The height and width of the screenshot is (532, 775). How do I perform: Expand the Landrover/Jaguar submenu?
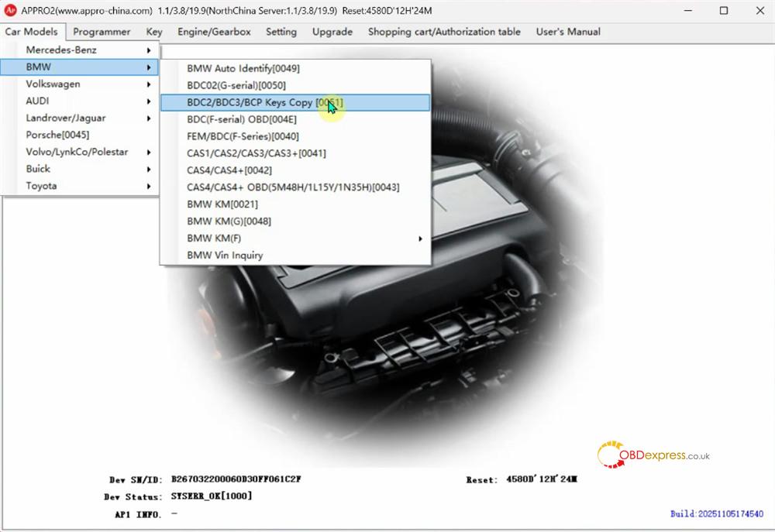(70, 118)
